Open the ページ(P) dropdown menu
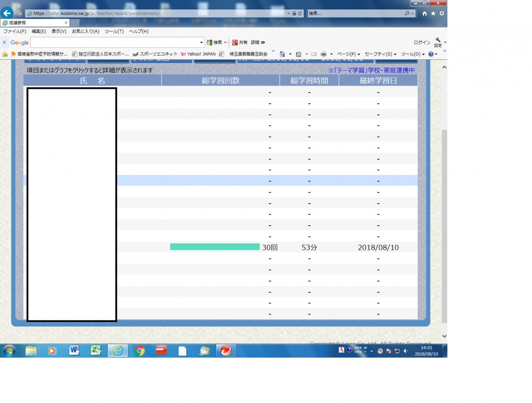This screenshot has width=532, height=403. [x=348, y=54]
